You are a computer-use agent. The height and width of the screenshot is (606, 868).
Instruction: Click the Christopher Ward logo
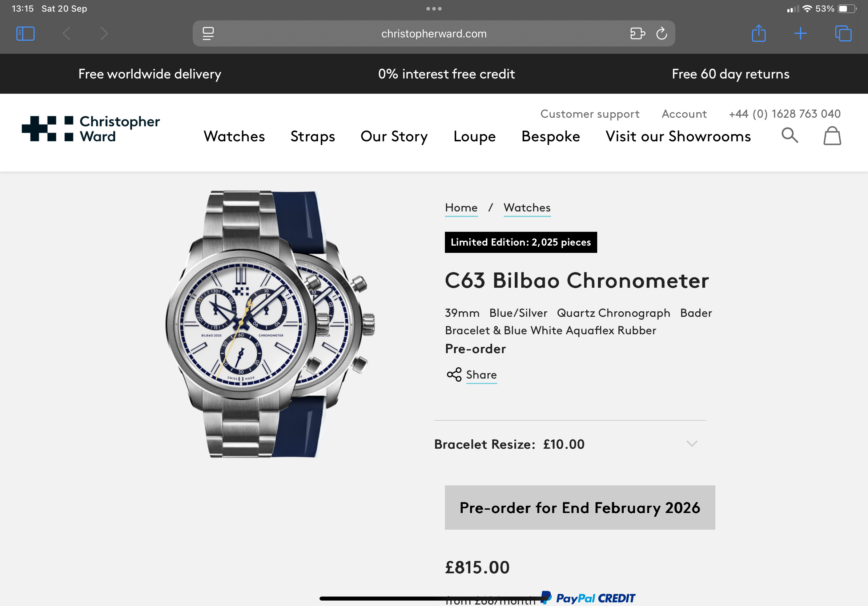[91, 129]
